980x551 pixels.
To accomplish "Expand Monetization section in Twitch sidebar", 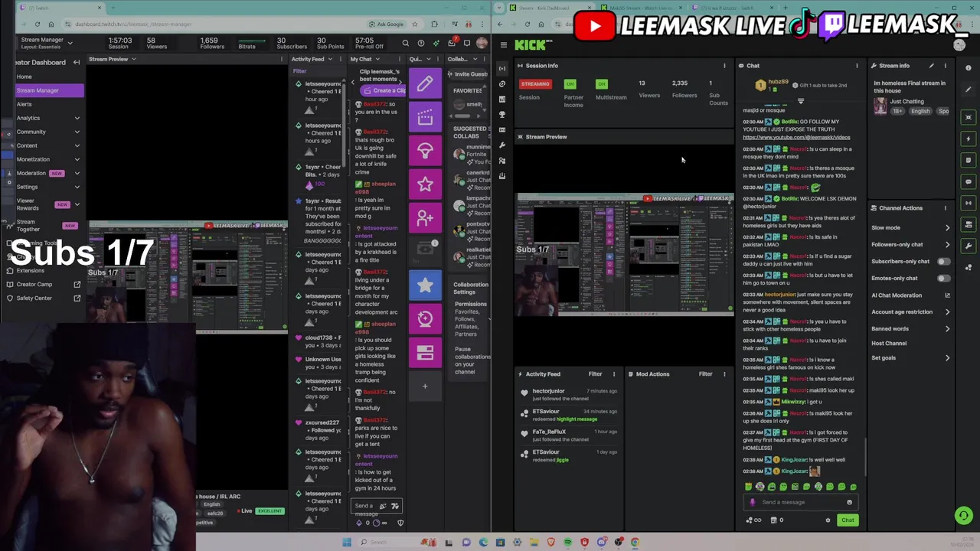I will (77, 159).
